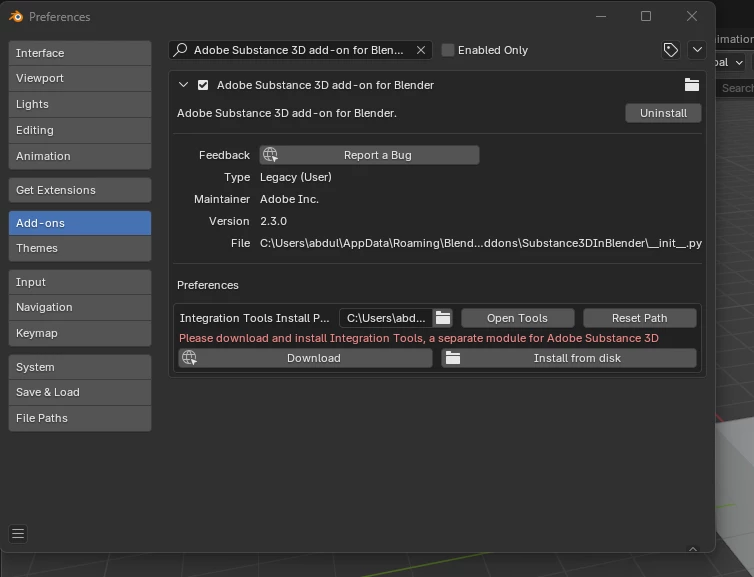This screenshot has width=754, height=577.
Task: Open the Viewport preferences tab
Action: [80, 78]
